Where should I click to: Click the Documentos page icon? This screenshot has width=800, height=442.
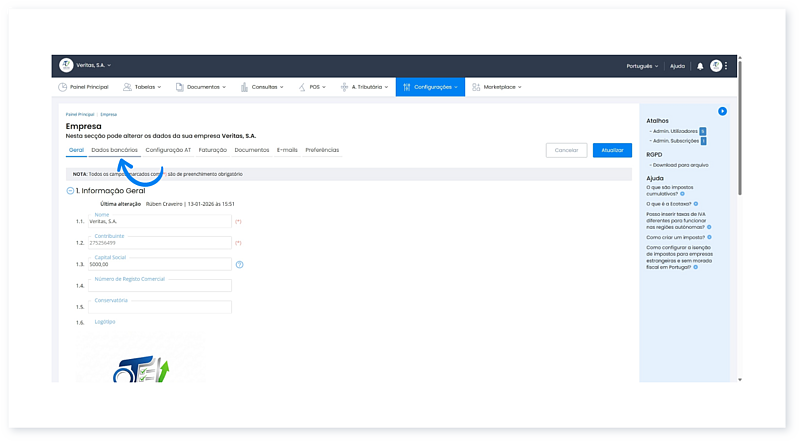tap(180, 87)
